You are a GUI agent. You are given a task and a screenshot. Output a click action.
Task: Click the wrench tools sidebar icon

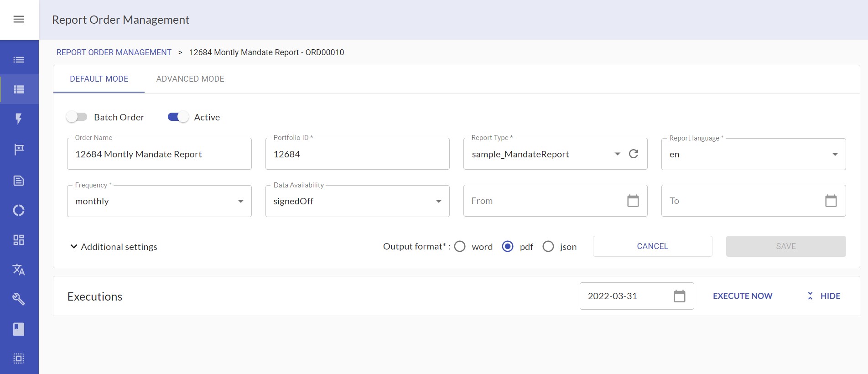click(x=19, y=299)
